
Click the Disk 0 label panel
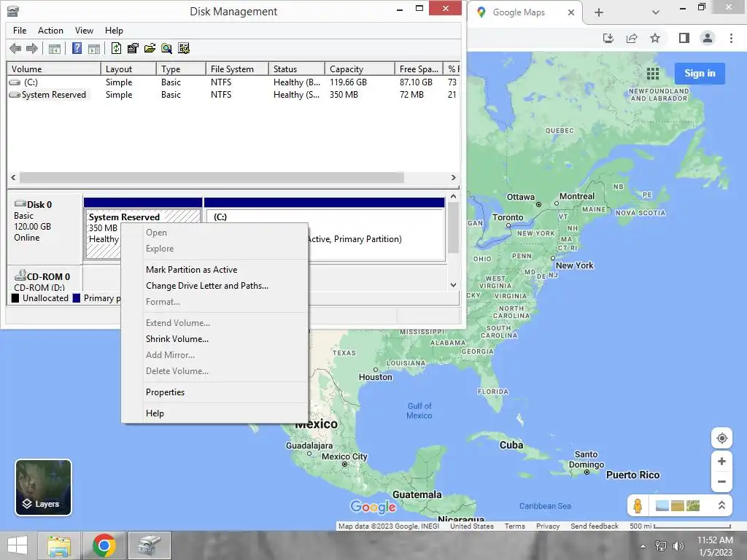[44, 227]
